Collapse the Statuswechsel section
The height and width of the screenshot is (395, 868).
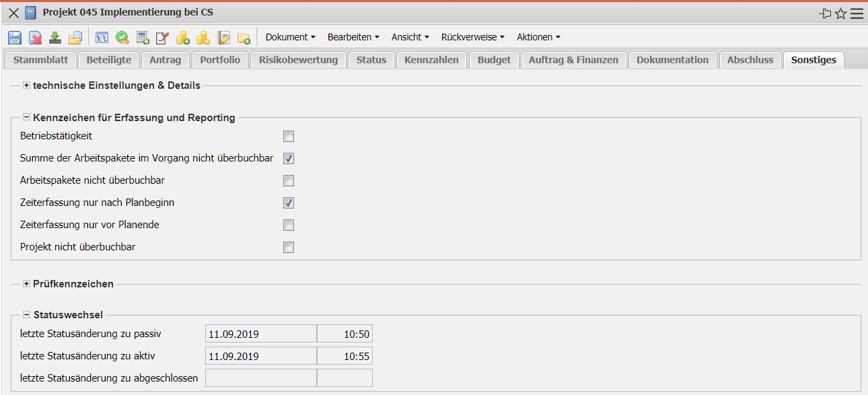click(x=27, y=314)
